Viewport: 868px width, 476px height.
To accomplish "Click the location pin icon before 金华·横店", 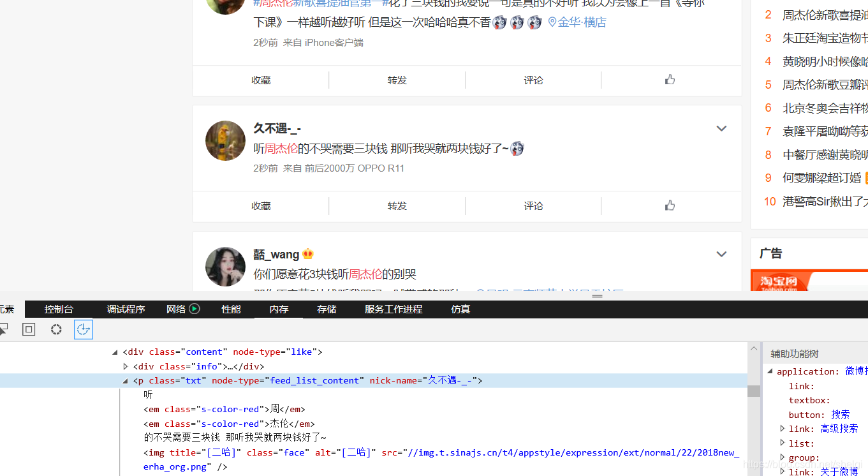I will tap(552, 22).
